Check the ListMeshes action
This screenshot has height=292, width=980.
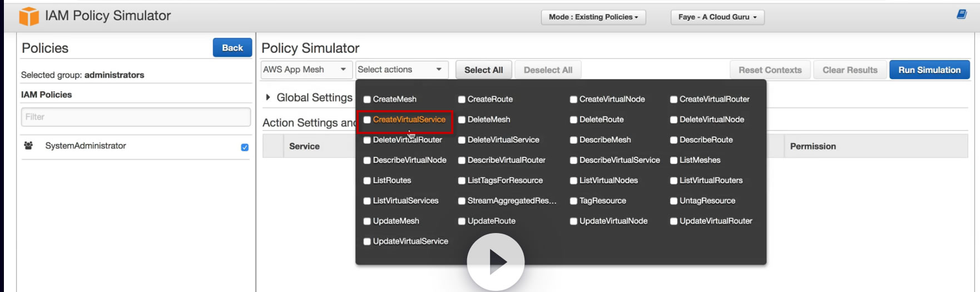[x=674, y=160]
